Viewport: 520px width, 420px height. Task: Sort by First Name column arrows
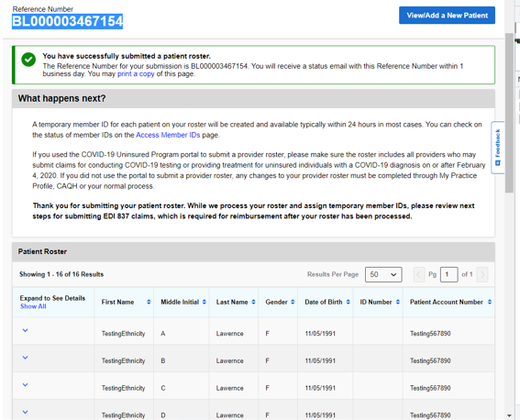(x=149, y=302)
